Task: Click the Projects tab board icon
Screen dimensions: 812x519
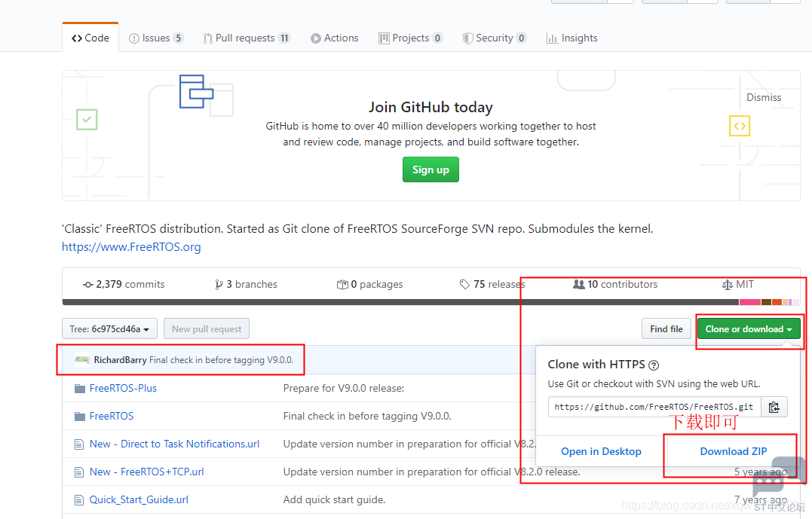Action: [x=384, y=38]
